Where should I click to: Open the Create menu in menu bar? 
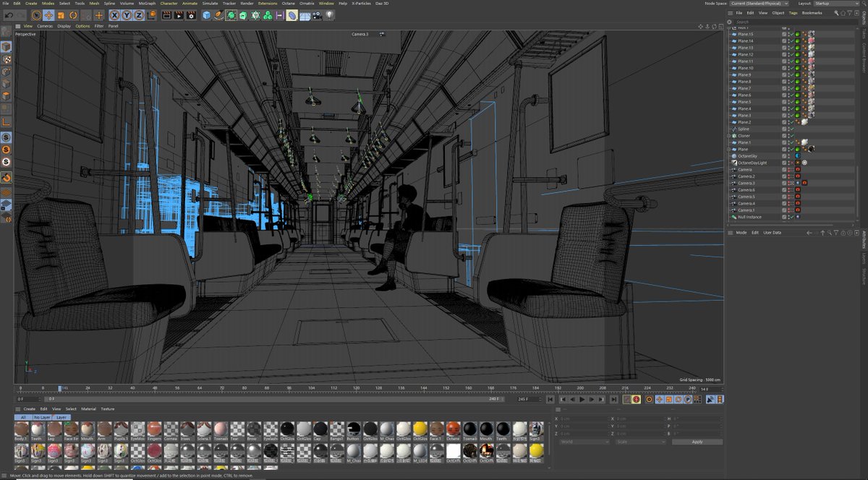(x=31, y=3)
